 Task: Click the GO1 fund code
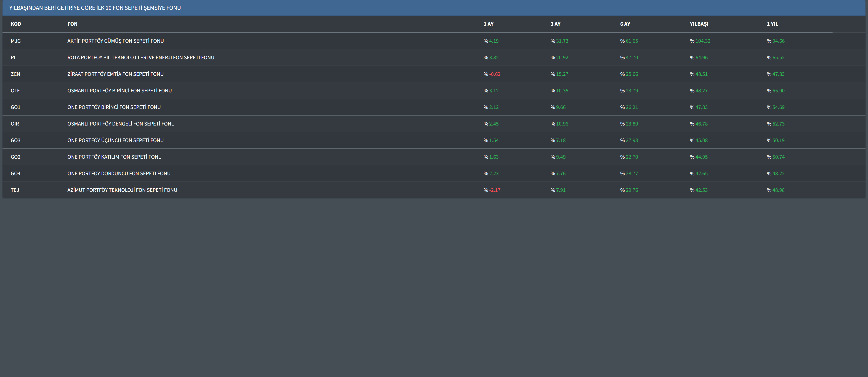pyautogui.click(x=15, y=107)
